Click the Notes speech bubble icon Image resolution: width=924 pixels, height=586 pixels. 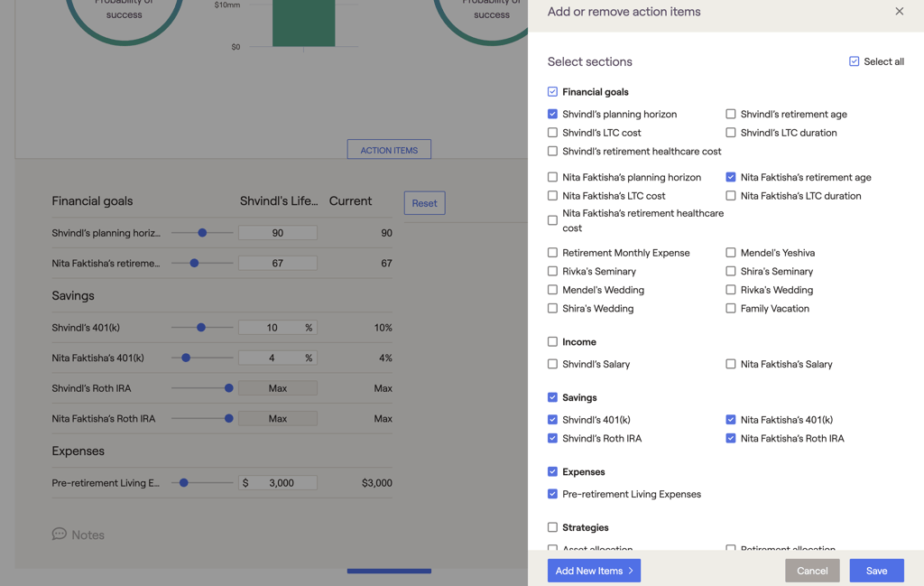coord(60,534)
